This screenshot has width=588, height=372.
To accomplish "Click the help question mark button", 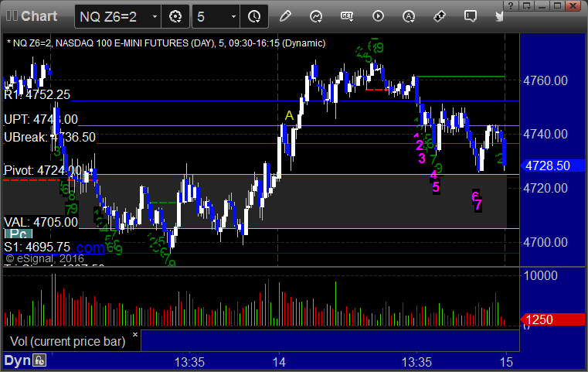I will (511, 5).
